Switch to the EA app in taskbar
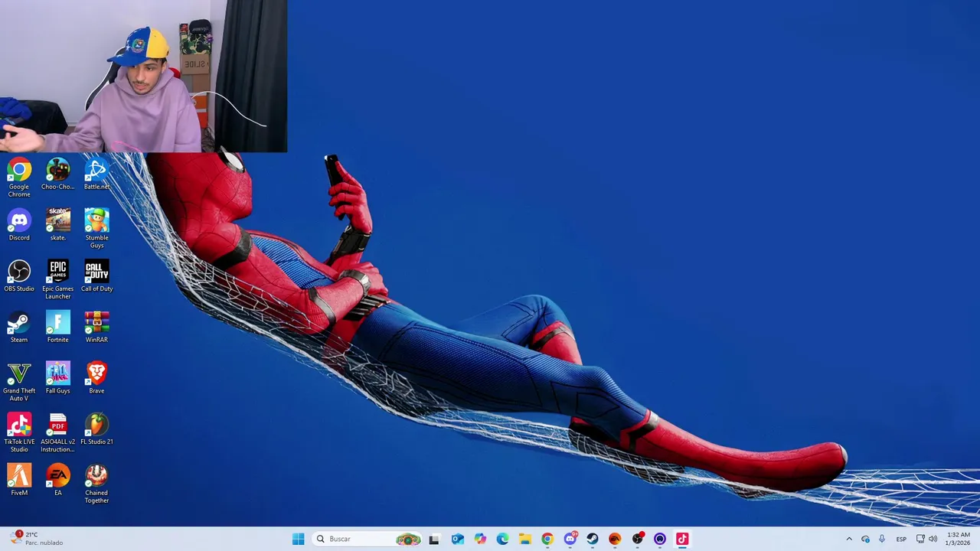980x551 pixels. pos(615,539)
